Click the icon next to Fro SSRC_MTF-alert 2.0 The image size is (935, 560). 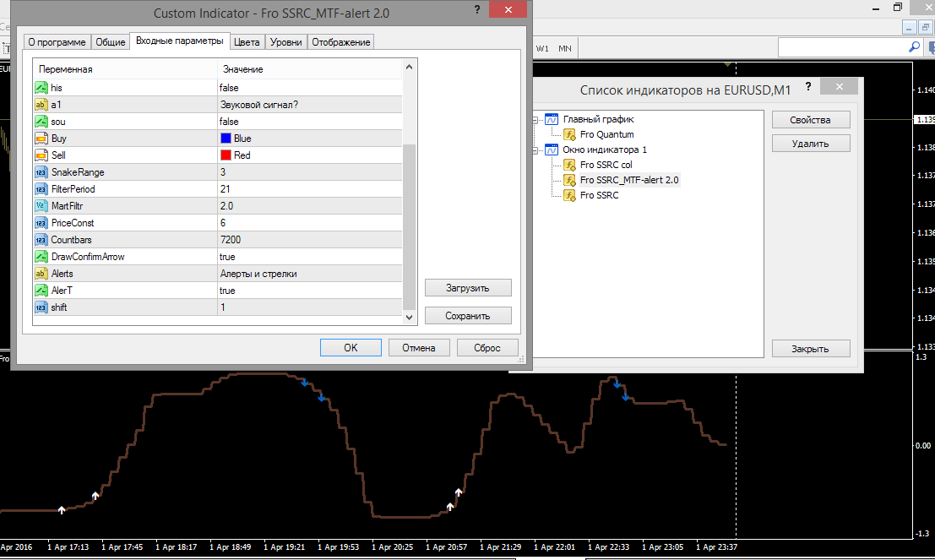point(569,180)
